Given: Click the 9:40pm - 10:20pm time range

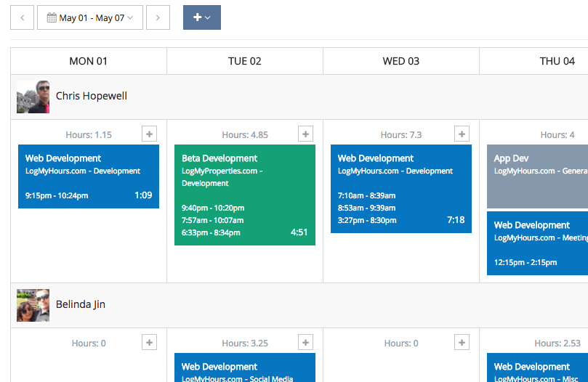Looking at the screenshot, I should [213, 208].
